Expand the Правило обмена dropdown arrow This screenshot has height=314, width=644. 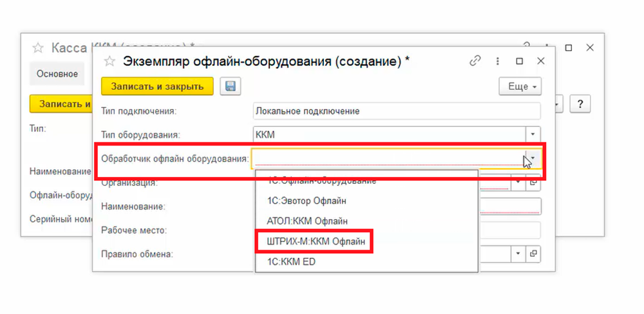pyautogui.click(x=518, y=254)
